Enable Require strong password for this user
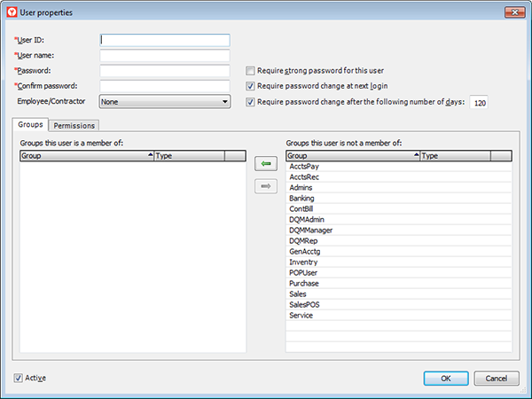Image resolution: width=532 pixels, height=399 pixels. [x=251, y=70]
